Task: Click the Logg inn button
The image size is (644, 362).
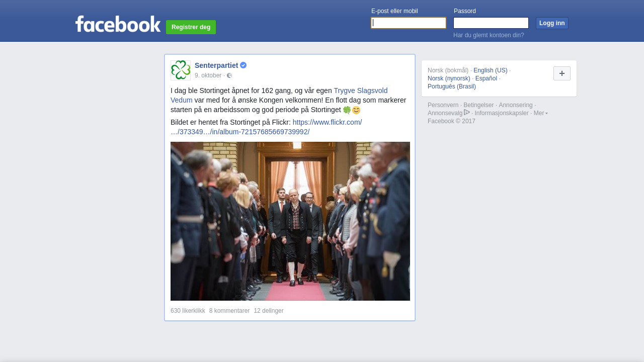Action: (x=552, y=23)
